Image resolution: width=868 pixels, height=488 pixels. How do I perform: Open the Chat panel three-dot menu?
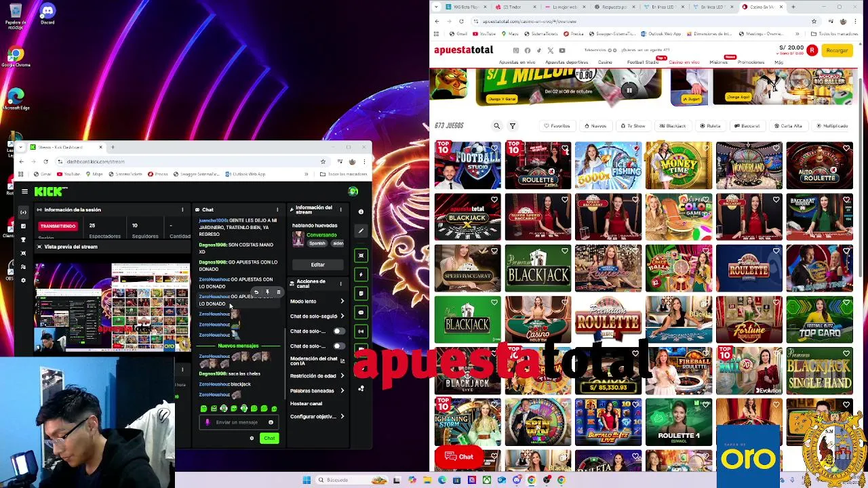(277, 209)
